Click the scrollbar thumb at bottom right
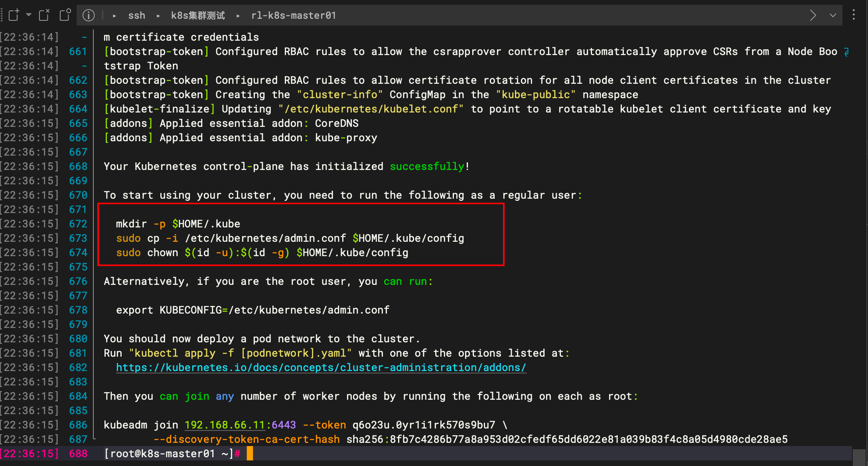This screenshot has width=868, height=466. click(x=859, y=457)
